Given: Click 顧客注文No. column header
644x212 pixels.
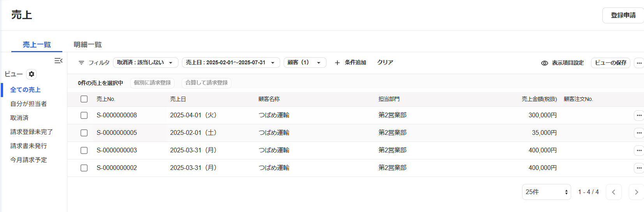Looking at the screenshot, I should (x=578, y=99).
